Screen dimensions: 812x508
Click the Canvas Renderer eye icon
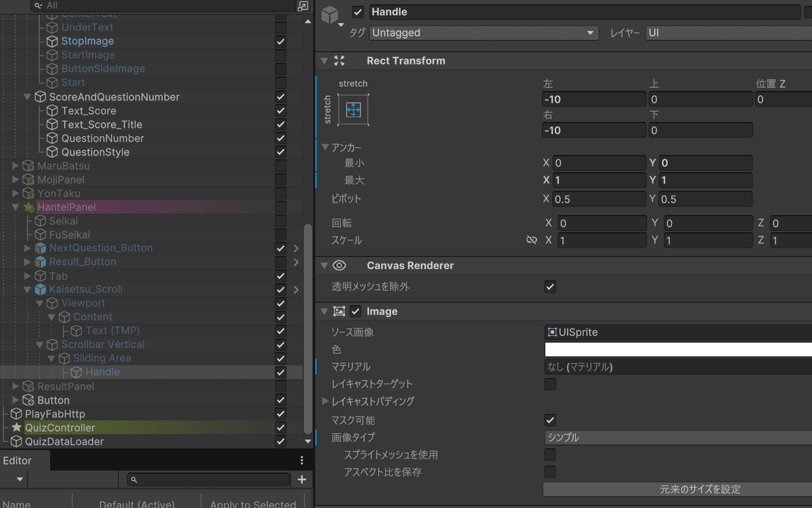[339, 266]
